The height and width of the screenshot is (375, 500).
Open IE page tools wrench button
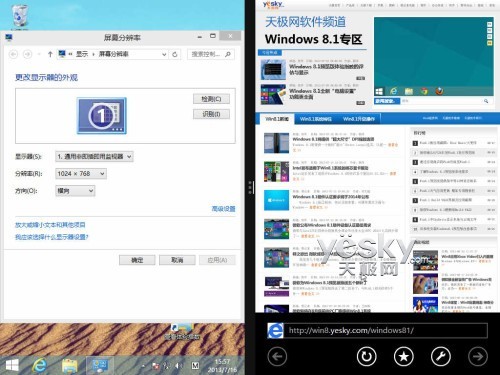tap(441, 357)
